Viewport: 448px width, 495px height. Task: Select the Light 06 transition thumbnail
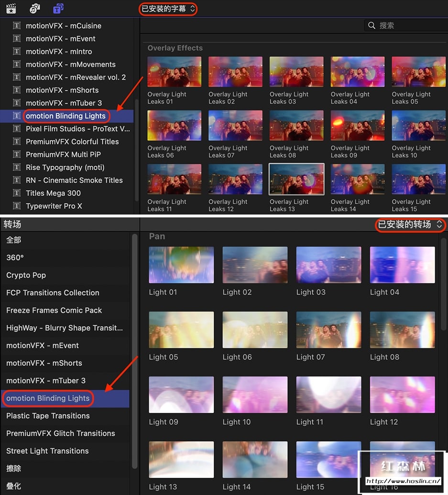click(x=255, y=330)
